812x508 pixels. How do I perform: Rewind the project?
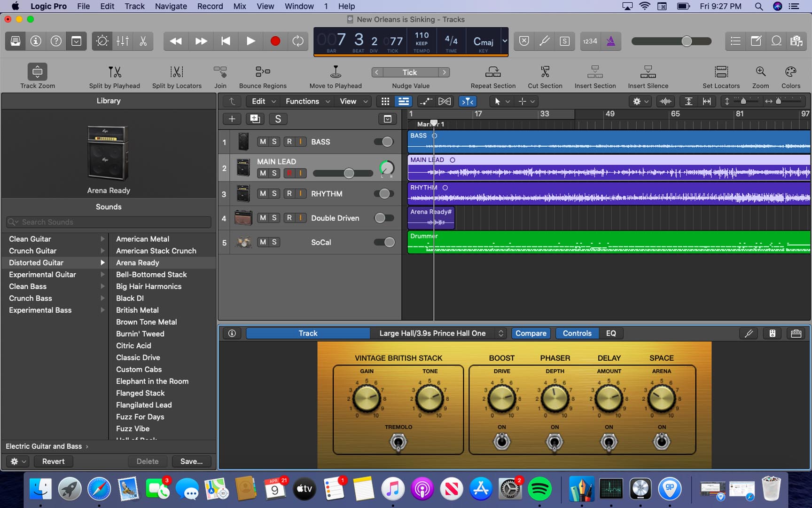pyautogui.click(x=176, y=41)
